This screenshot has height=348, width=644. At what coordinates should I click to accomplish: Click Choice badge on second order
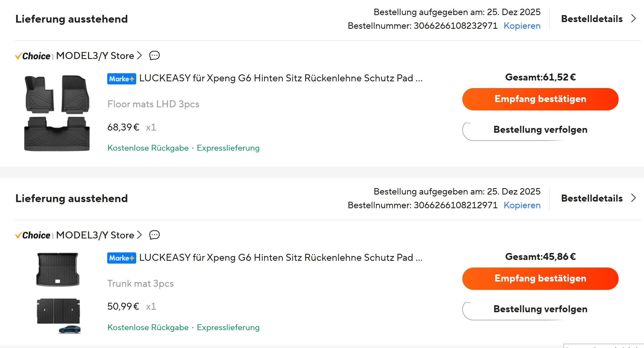pyautogui.click(x=33, y=235)
